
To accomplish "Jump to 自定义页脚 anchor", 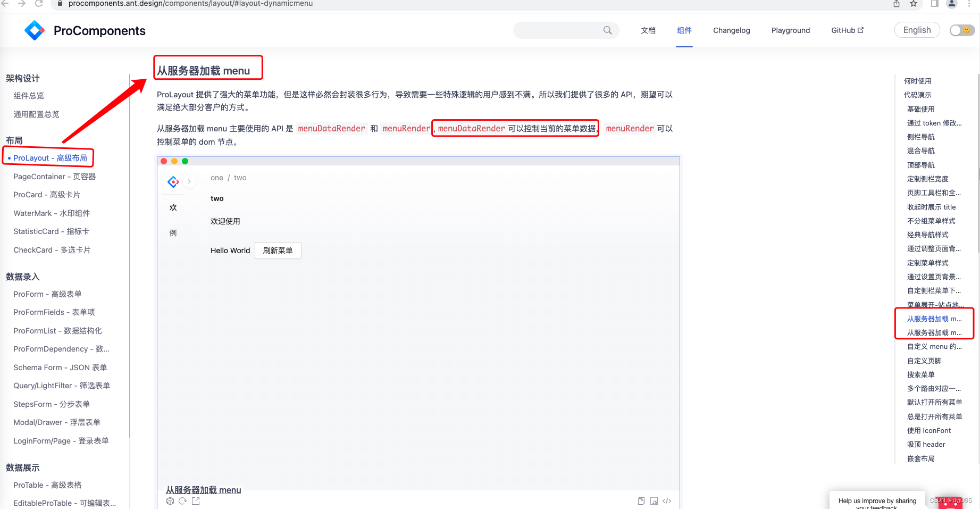I will pos(924,361).
